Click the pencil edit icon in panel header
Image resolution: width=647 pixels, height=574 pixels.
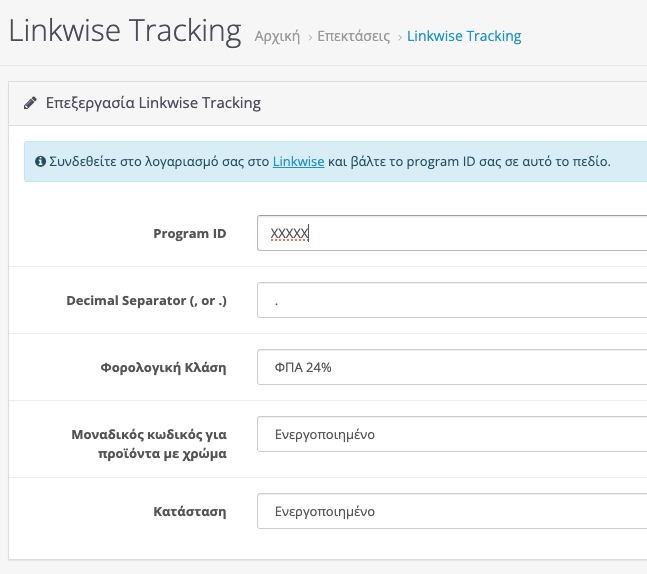(30, 103)
